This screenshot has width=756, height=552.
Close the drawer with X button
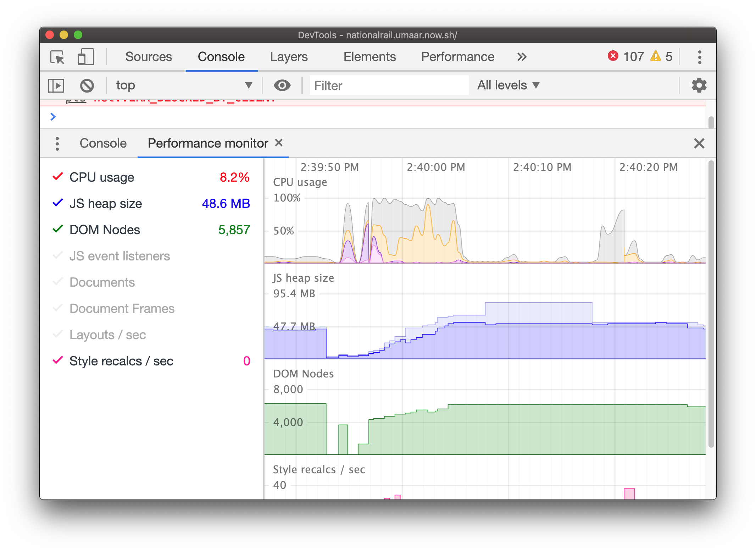pos(699,143)
